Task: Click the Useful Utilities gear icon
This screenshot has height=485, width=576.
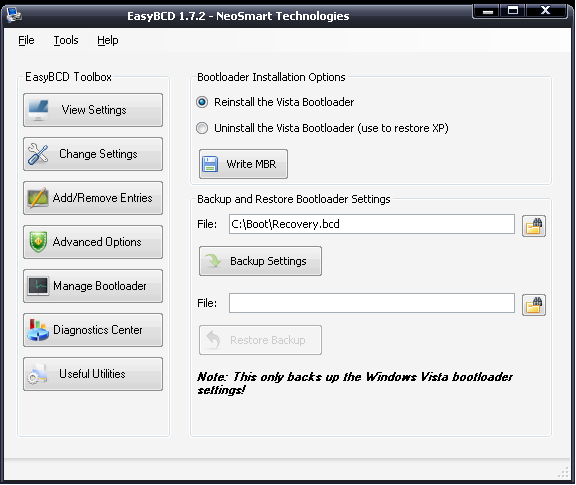Action: [37, 374]
